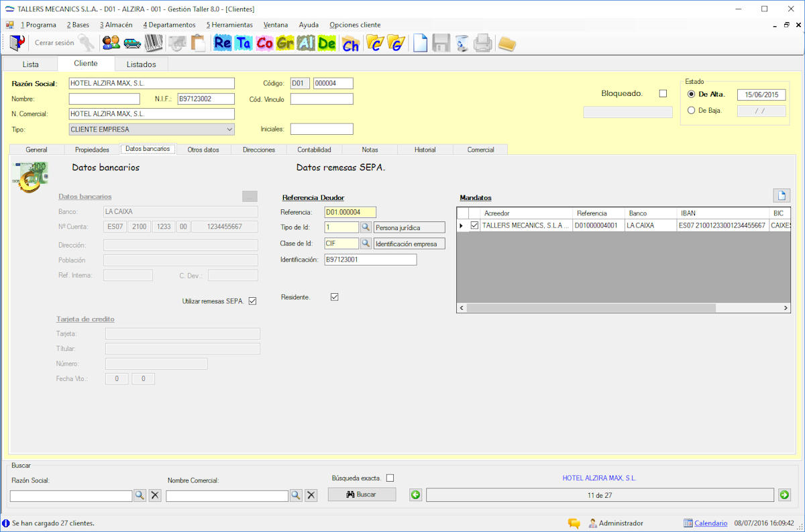The width and height of the screenshot is (805, 532).
Task: Click the 'G' folder toolbar icon
Action: point(396,44)
